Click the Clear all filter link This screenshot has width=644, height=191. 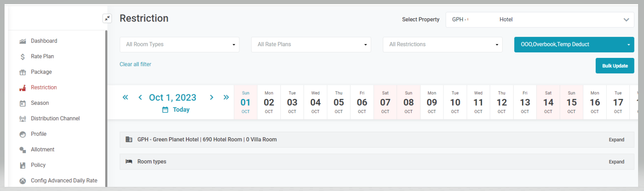tap(135, 64)
